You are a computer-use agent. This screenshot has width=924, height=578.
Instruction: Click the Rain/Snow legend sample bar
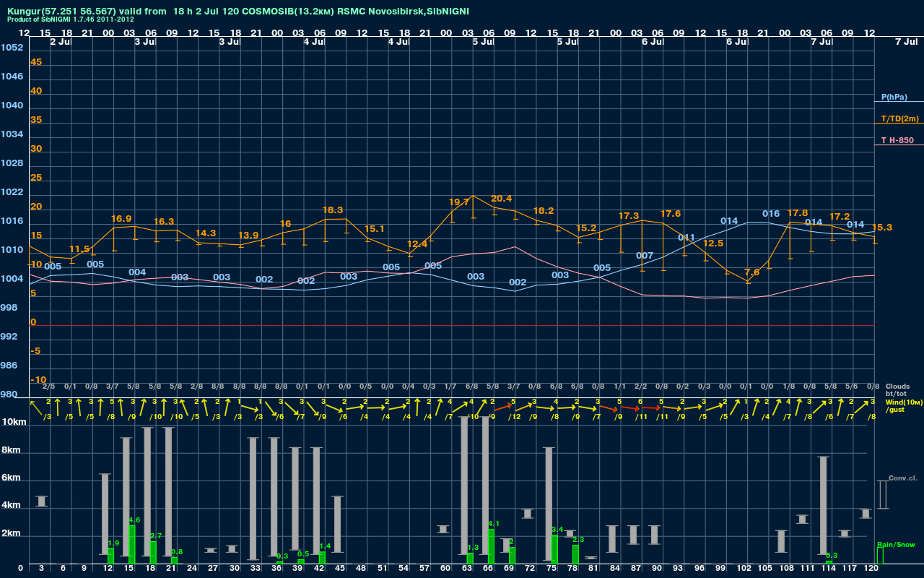tap(880, 556)
